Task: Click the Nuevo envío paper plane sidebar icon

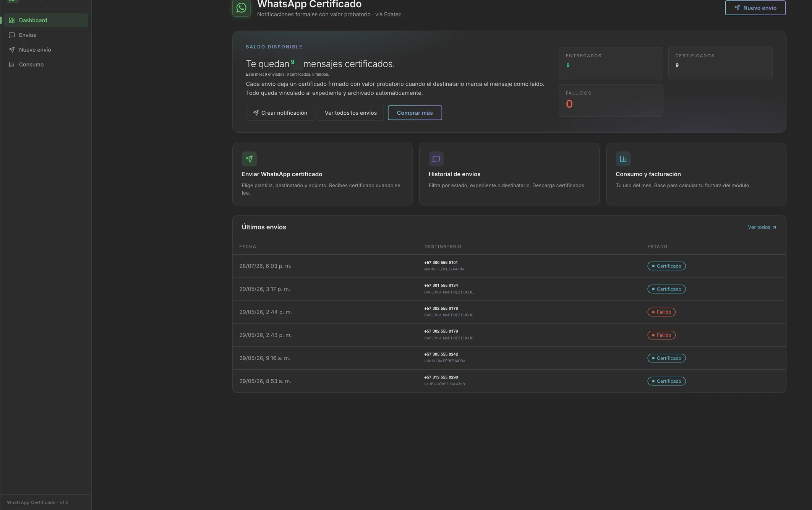Action: pos(12,50)
